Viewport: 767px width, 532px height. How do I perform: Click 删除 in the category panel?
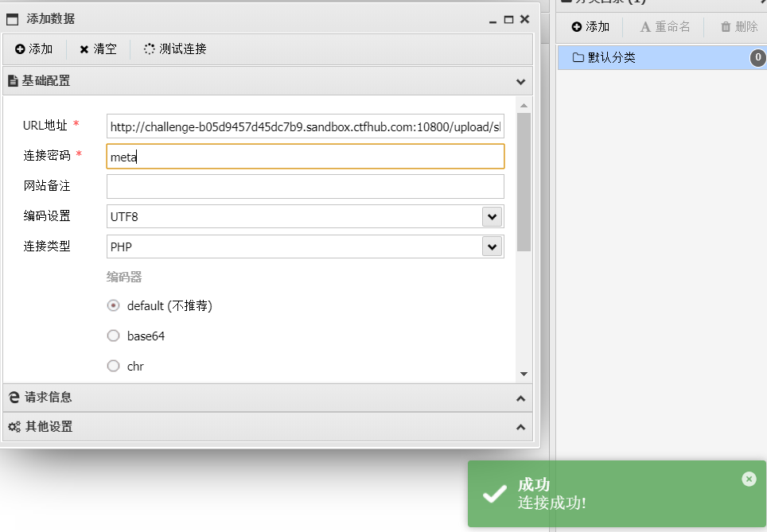tap(739, 27)
